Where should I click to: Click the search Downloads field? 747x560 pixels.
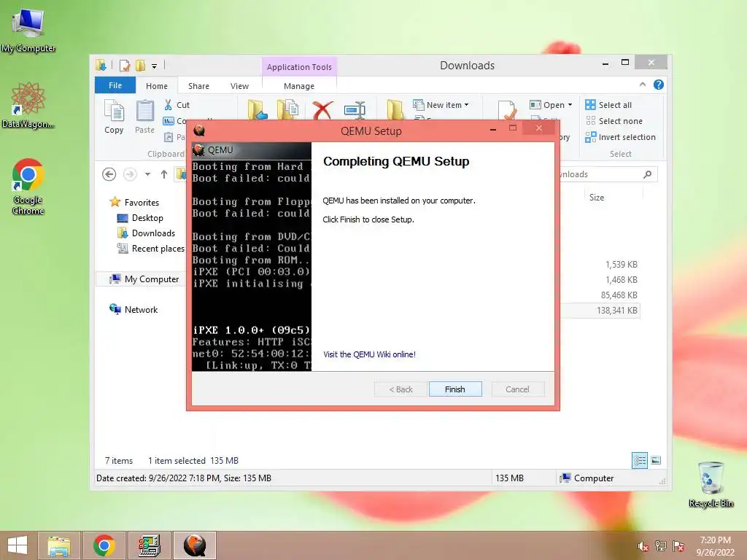pyautogui.click(x=606, y=174)
